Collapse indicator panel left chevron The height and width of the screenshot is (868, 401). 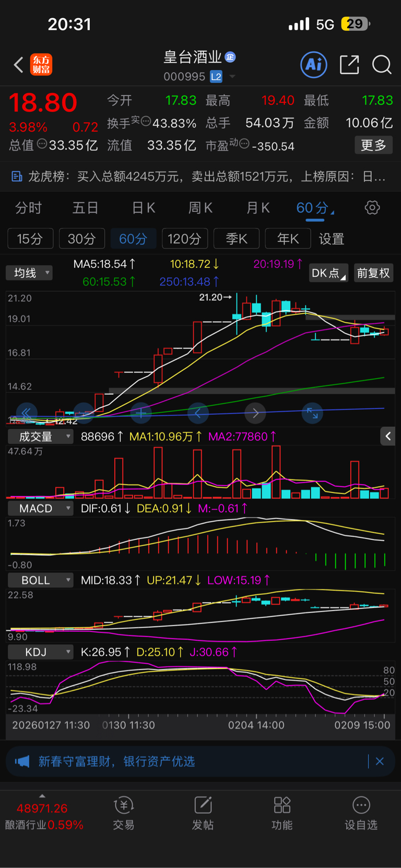[388, 436]
